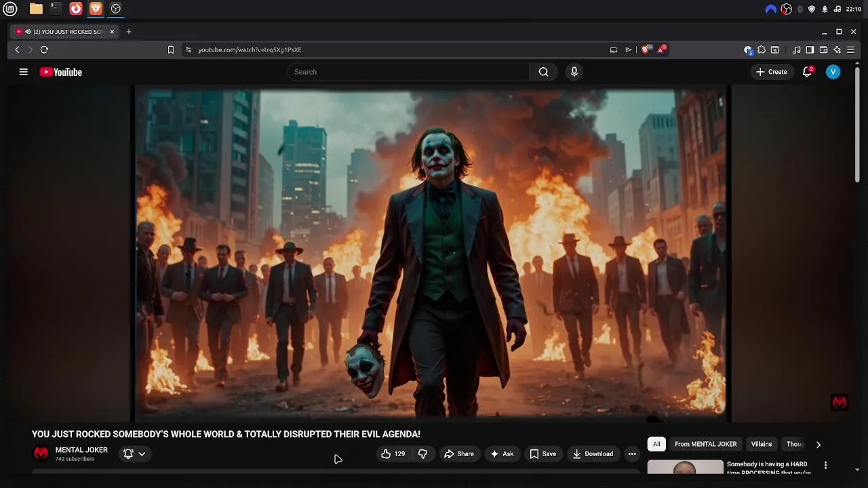Viewport: 868px width, 488px height.
Task: Open the account avatar menu
Action: [x=833, y=72]
